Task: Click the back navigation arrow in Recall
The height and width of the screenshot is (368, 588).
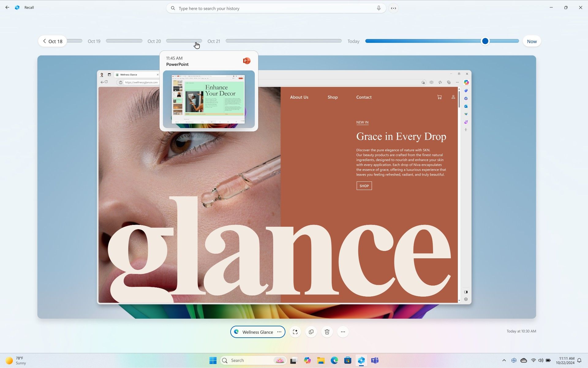Action: click(x=7, y=8)
